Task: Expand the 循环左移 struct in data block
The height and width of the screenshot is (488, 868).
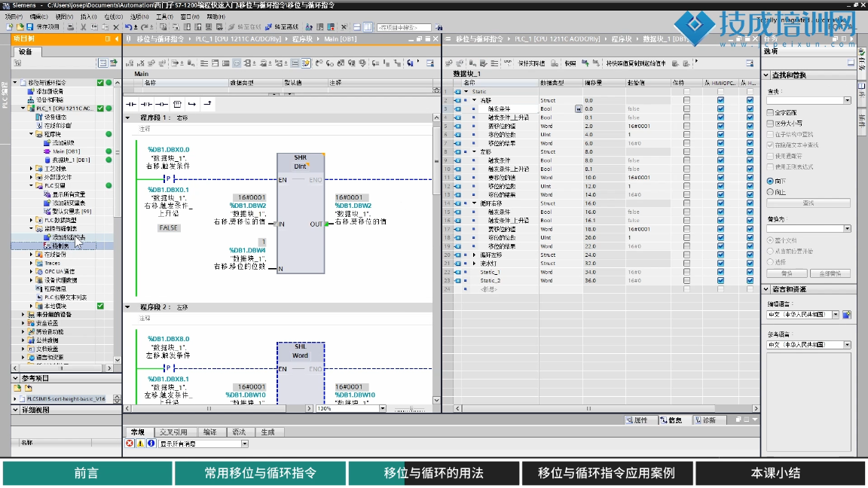Action: (x=475, y=255)
